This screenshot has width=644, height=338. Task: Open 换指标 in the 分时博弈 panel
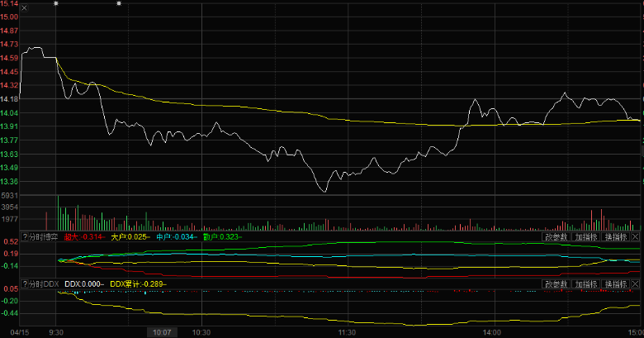[616, 237]
